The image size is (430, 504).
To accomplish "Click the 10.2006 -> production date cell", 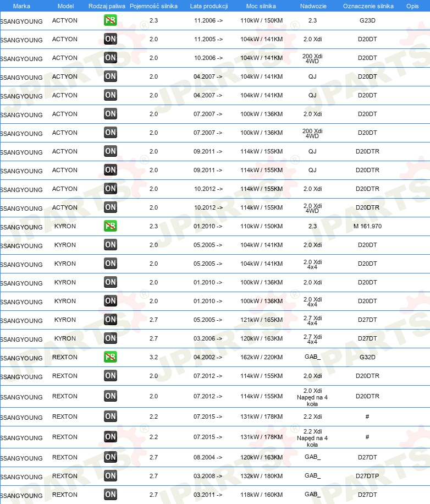I will click(208, 58).
